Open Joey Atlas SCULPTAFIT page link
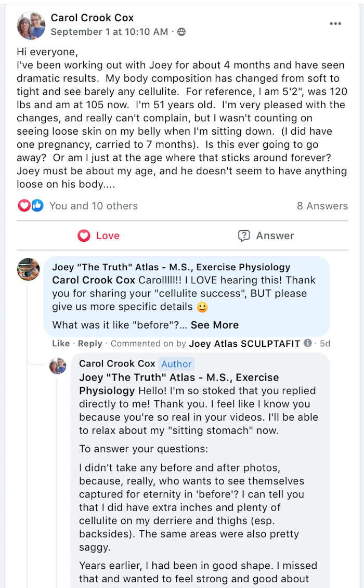Viewport: 364px width, 588px height. pos(244,344)
